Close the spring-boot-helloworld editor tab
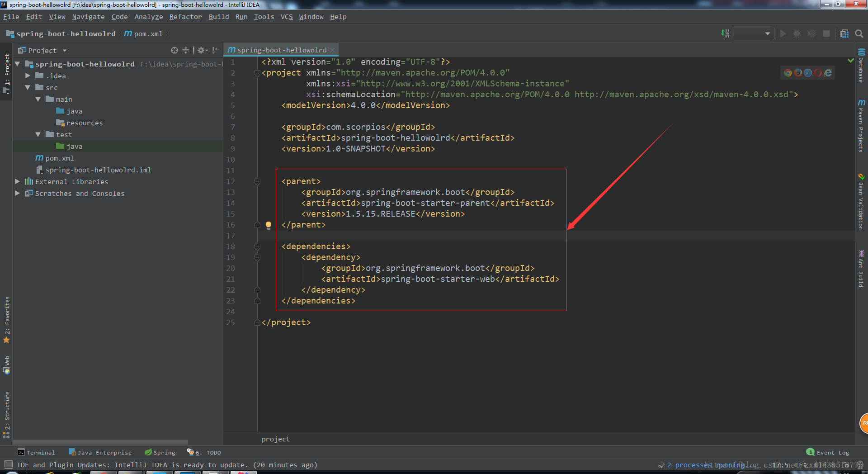Screen dimensions: 868x474 click(x=332, y=50)
